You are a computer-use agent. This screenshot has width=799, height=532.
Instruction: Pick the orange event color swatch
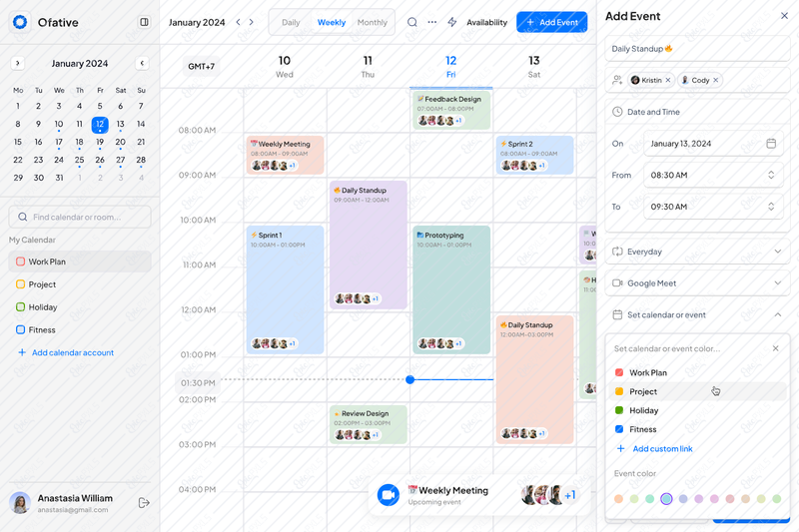[x=618, y=499]
